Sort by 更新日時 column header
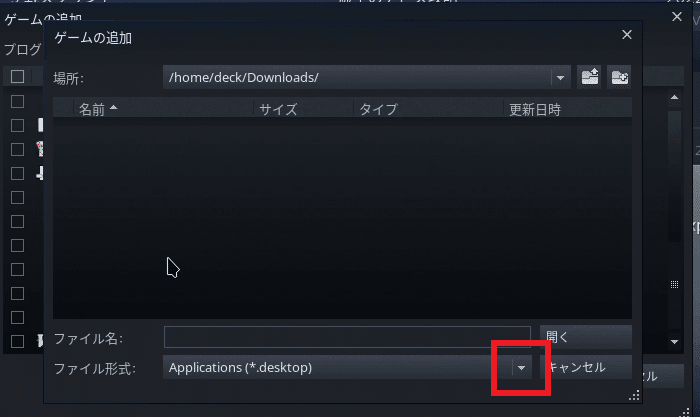Screen dimensions: 700x417 tap(535, 109)
